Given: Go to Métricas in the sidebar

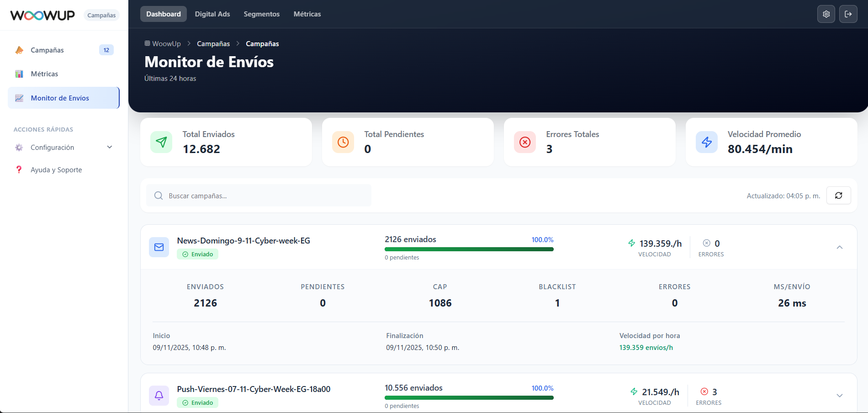Looking at the screenshot, I should click(64, 74).
